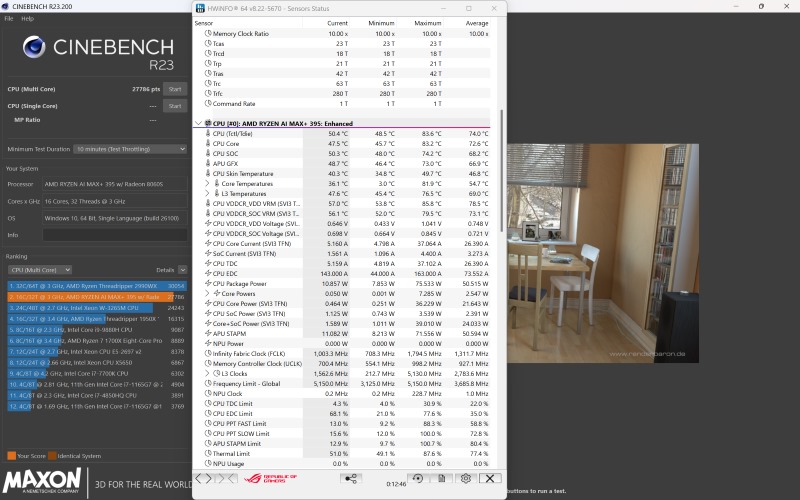
Task: Collapse the CPU [#0] AMD RYZEN AI MAX+ section
Action: (198, 123)
